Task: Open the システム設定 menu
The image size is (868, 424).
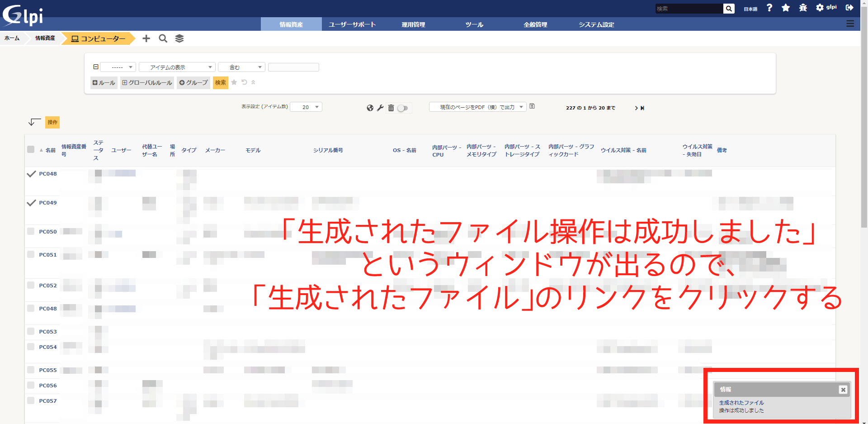Action: (x=596, y=24)
